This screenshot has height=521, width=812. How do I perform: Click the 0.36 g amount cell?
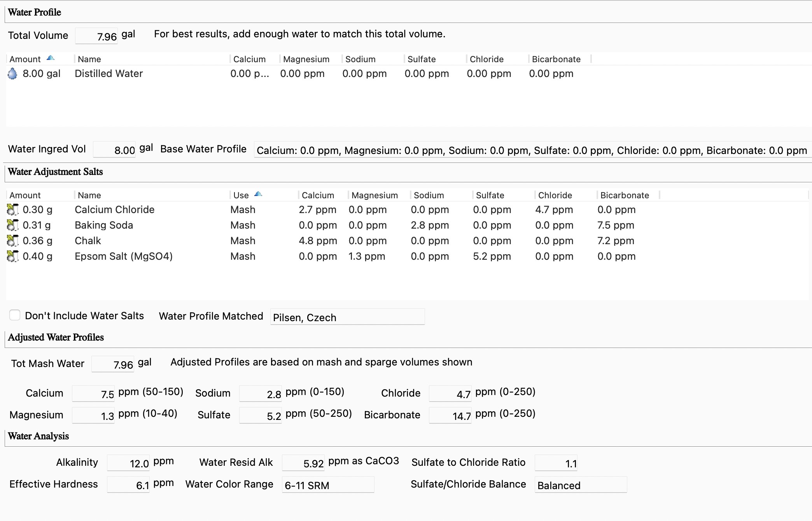click(37, 241)
